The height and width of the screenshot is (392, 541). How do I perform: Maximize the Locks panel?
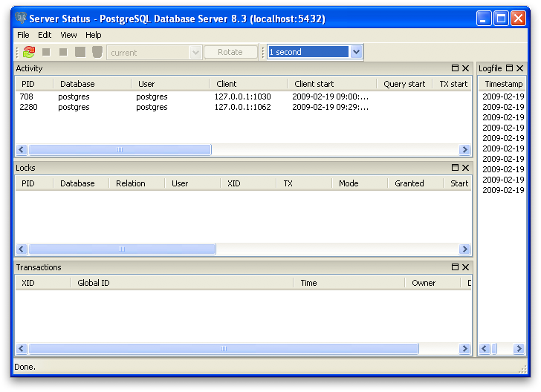pyautogui.click(x=455, y=168)
